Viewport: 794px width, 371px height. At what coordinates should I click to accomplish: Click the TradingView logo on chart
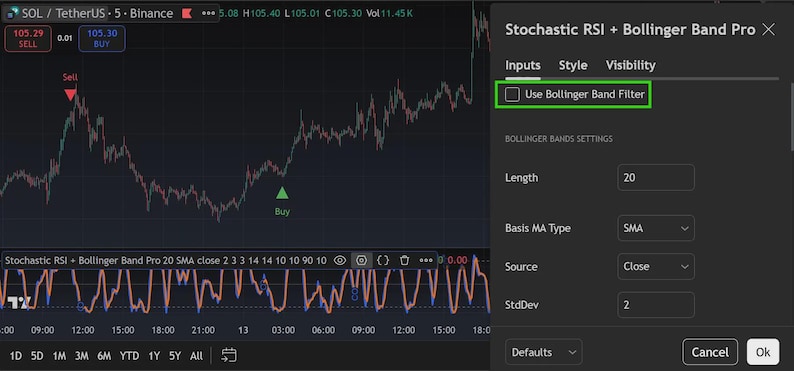coord(18,303)
